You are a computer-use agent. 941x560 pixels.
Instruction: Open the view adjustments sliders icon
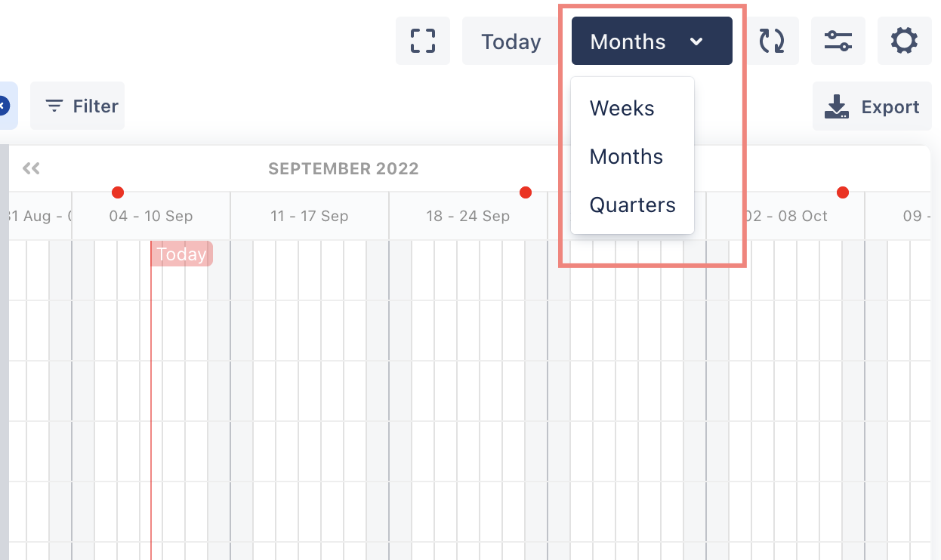coord(838,41)
